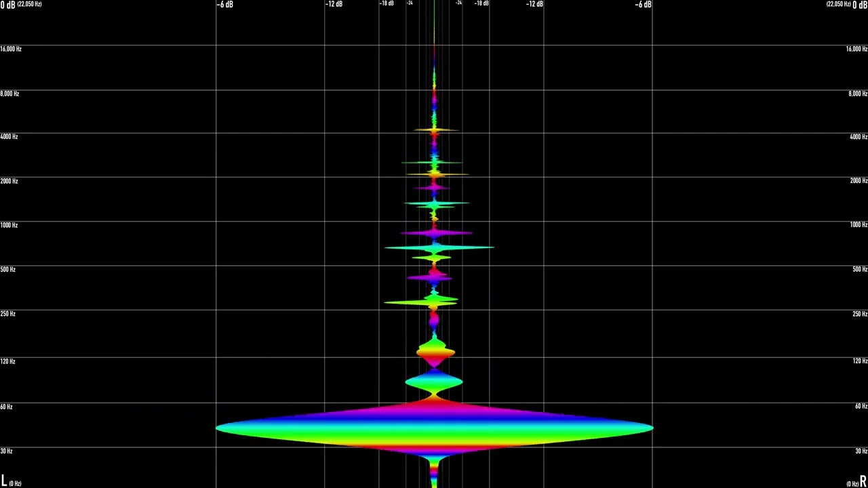The height and width of the screenshot is (488, 868).
Task: Click the right-half "-18 dB" label
Action: click(481, 3)
